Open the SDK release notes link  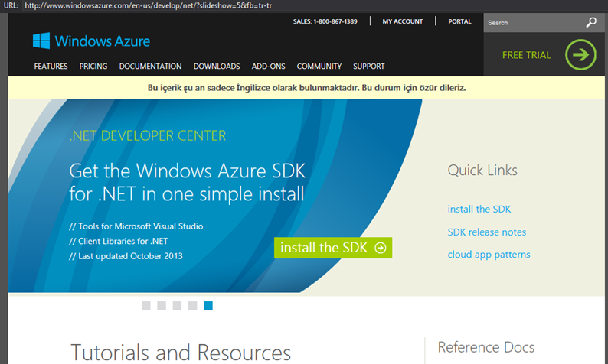487,232
